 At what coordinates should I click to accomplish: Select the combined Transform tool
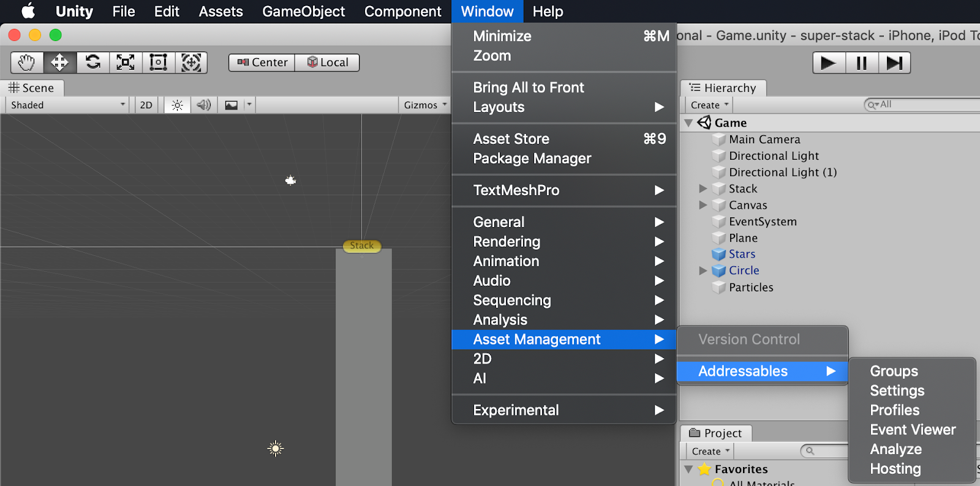click(191, 62)
